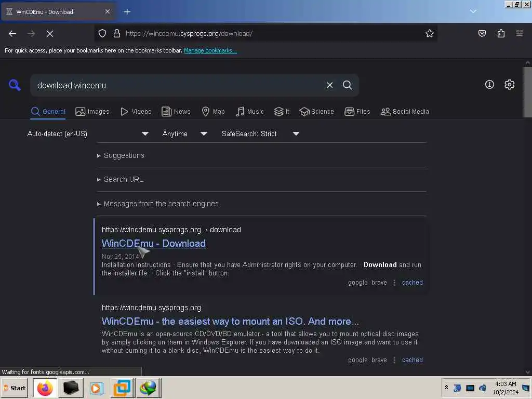532x399 pixels.
Task: Open the extensions puzzle icon
Action: click(501, 33)
